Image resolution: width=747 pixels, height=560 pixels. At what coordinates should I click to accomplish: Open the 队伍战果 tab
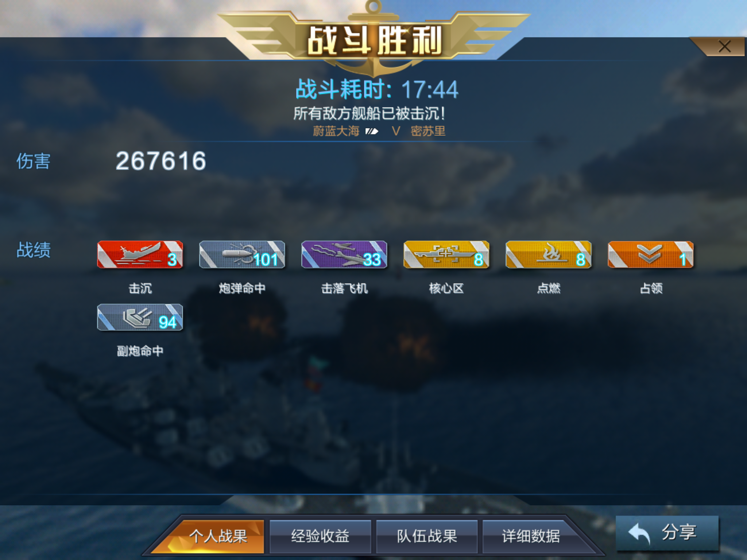click(x=427, y=536)
